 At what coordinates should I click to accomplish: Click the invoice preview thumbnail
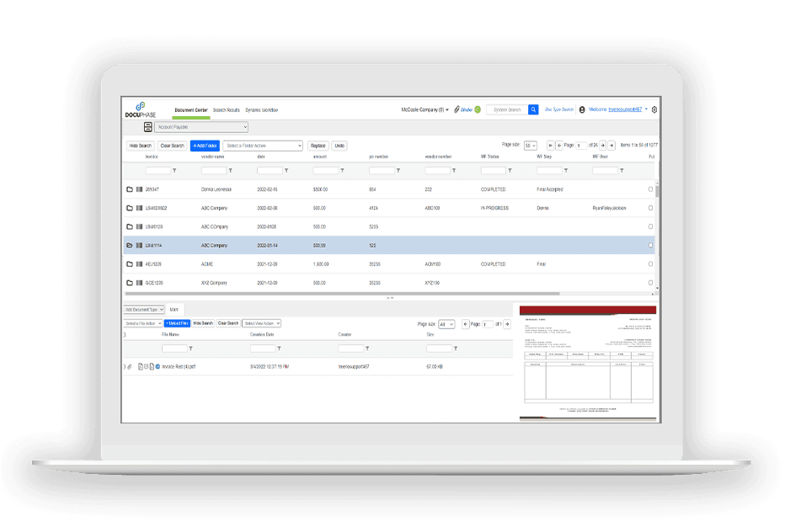[587, 362]
